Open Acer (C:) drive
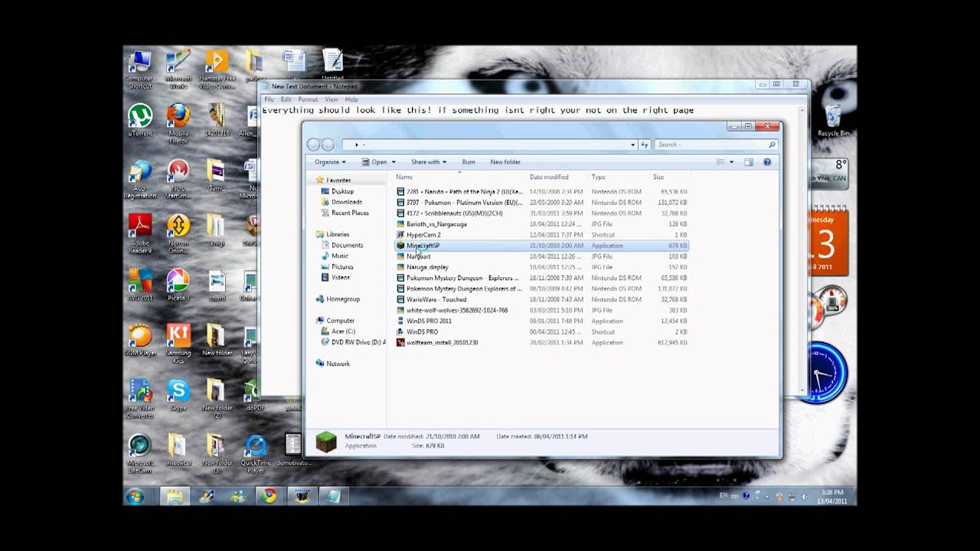The height and width of the screenshot is (551, 980). (x=338, y=331)
